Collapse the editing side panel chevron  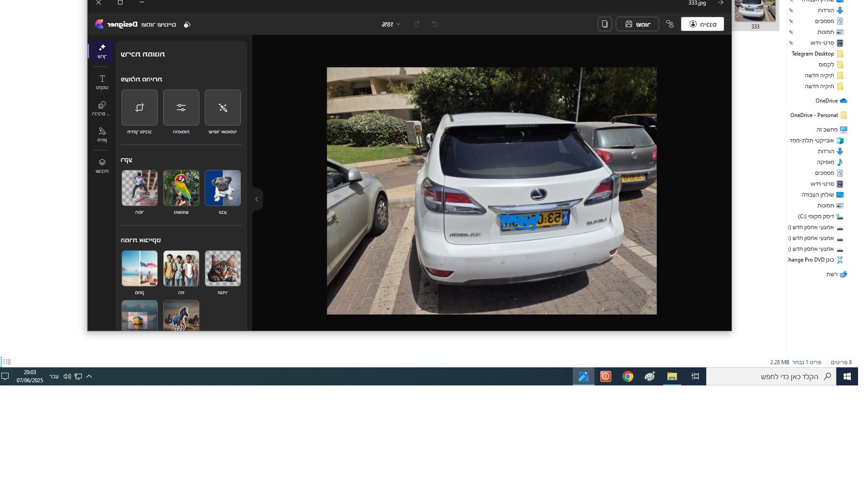[x=257, y=199]
